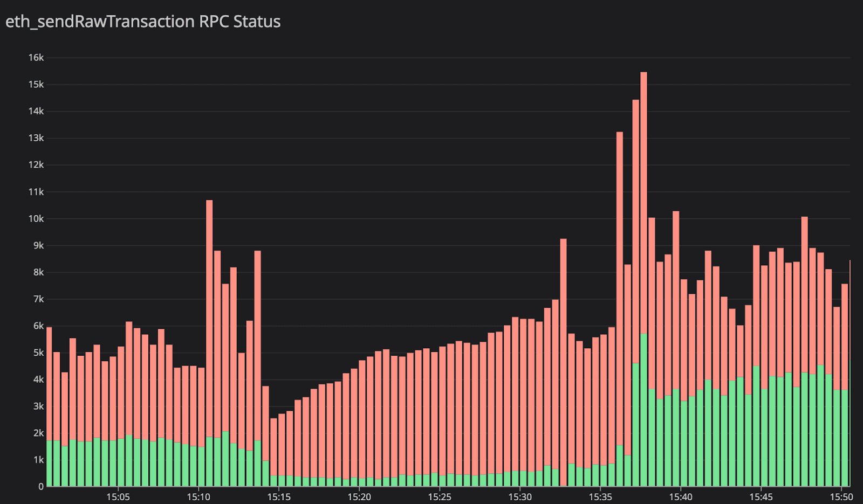Click the 1k y-axis label
The width and height of the screenshot is (863, 504).
(x=39, y=460)
